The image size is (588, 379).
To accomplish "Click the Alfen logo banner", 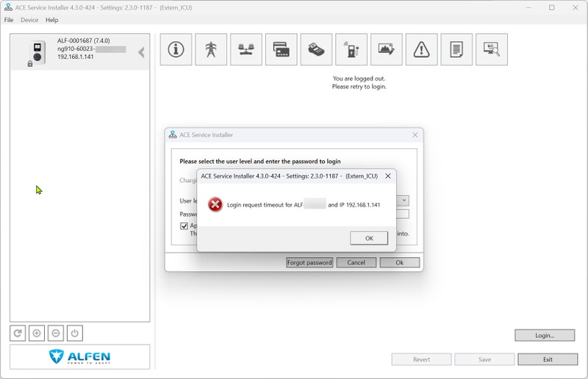I will coord(79,357).
